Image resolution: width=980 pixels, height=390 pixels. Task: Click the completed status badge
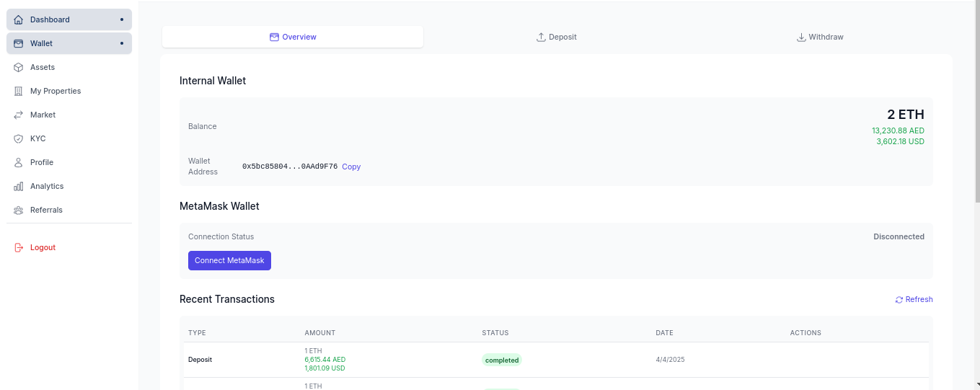tap(502, 360)
